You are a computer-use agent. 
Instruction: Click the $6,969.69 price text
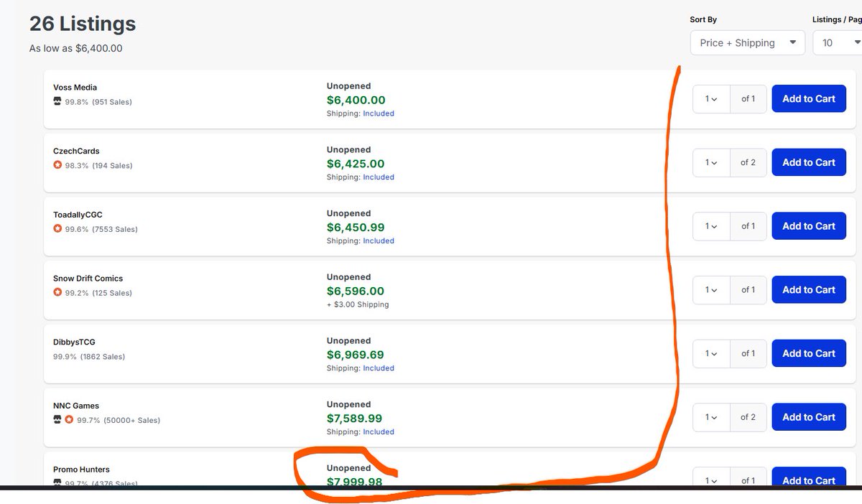point(356,355)
